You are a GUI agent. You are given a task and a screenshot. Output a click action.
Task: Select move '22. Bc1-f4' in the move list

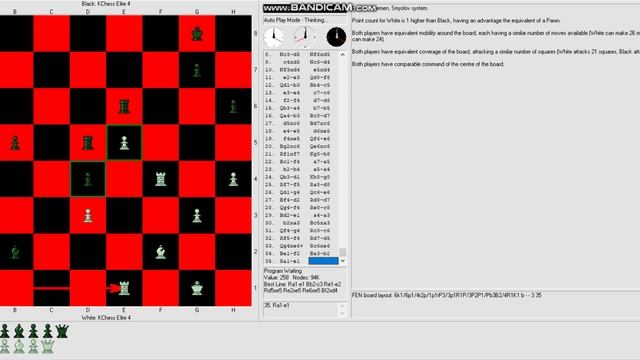click(x=289, y=162)
